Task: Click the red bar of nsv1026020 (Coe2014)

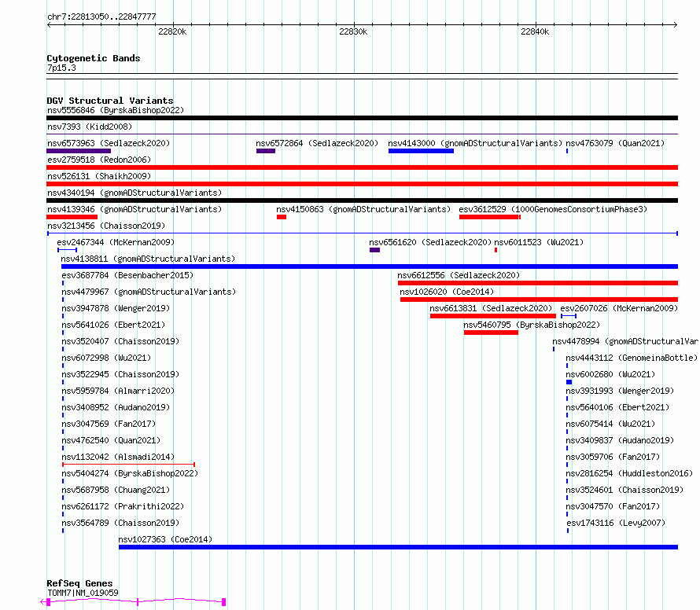Action: 540,299
